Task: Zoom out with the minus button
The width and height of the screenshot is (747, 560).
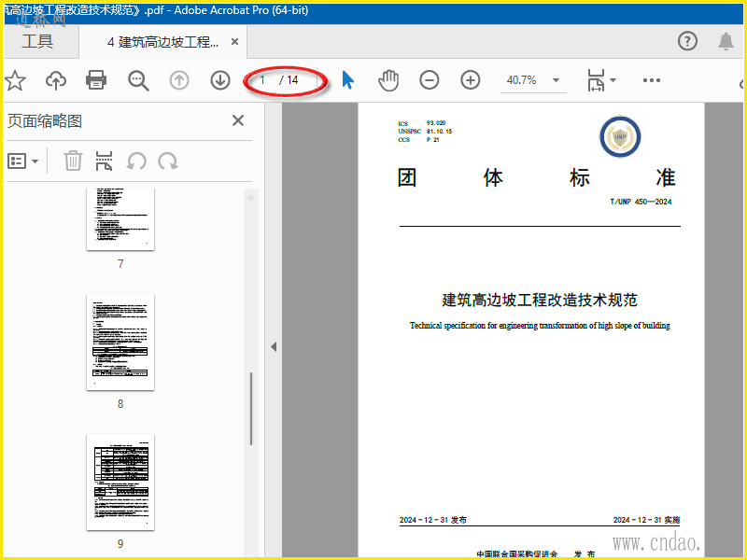Action: [430, 80]
